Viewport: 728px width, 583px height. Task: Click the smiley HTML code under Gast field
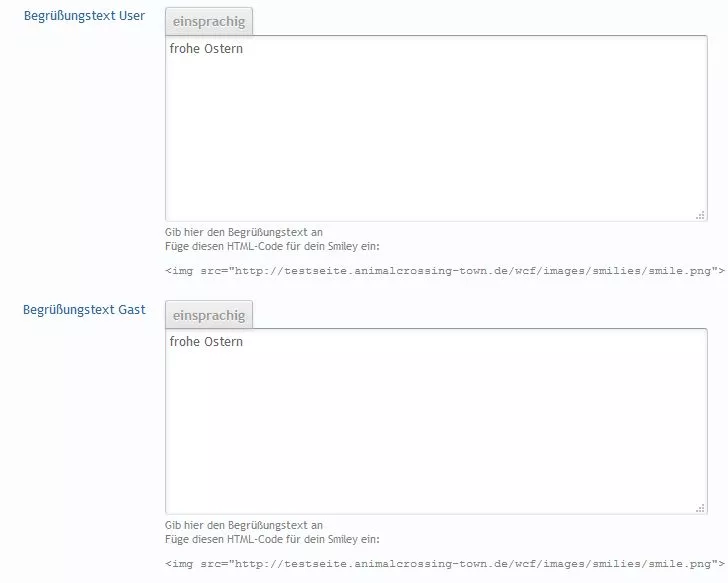pyautogui.click(x=445, y=564)
